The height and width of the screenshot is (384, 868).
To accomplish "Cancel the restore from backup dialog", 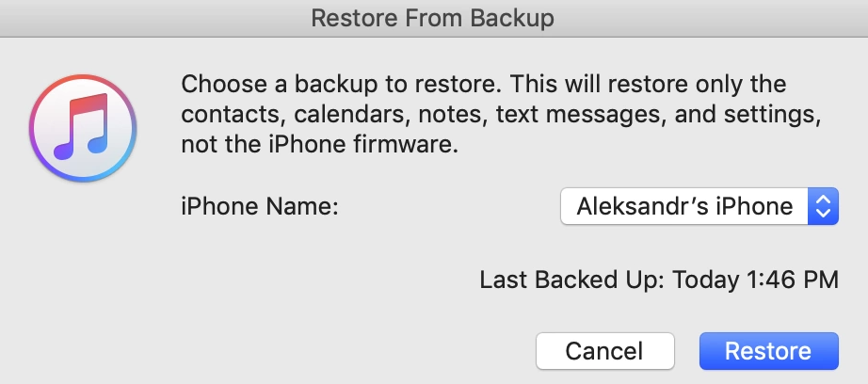I will [605, 351].
